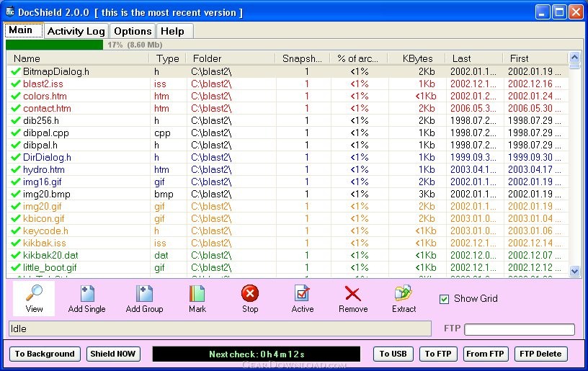Click green checkmark beside keycode.h
Viewport: 588px width, 371px height.
[16, 231]
